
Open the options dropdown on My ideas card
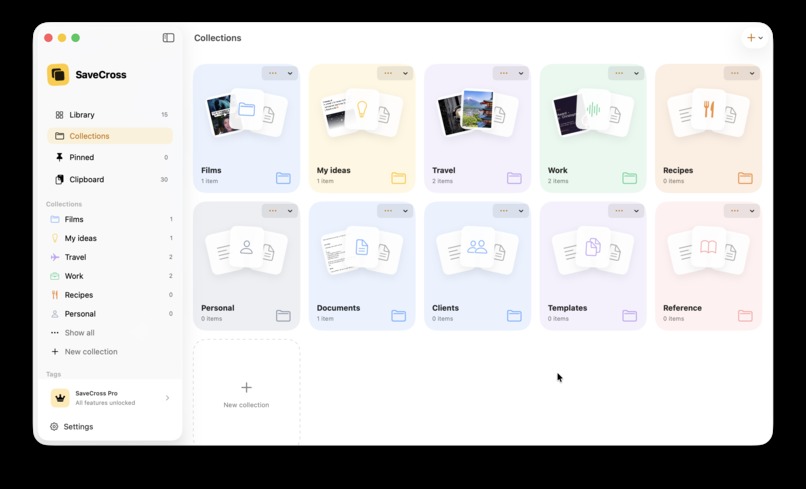tap(395, 73)
